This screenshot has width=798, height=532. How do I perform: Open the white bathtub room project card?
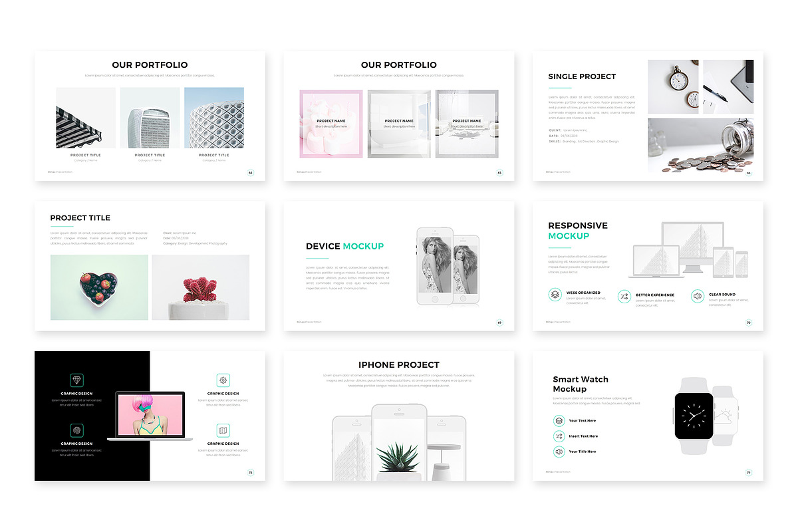[399, 124]
